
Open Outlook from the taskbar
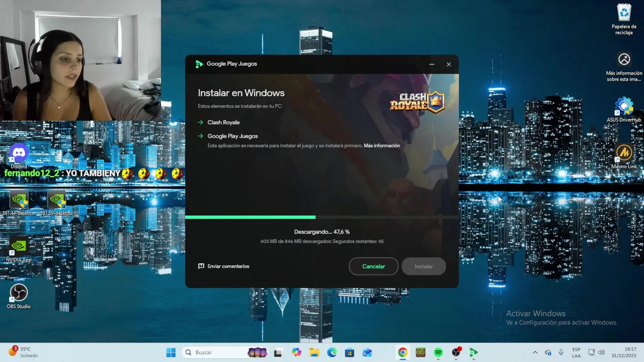click(367, 352)
